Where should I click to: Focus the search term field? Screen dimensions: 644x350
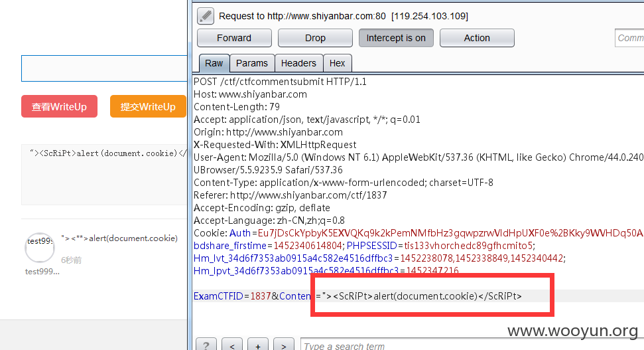point(472,345)
